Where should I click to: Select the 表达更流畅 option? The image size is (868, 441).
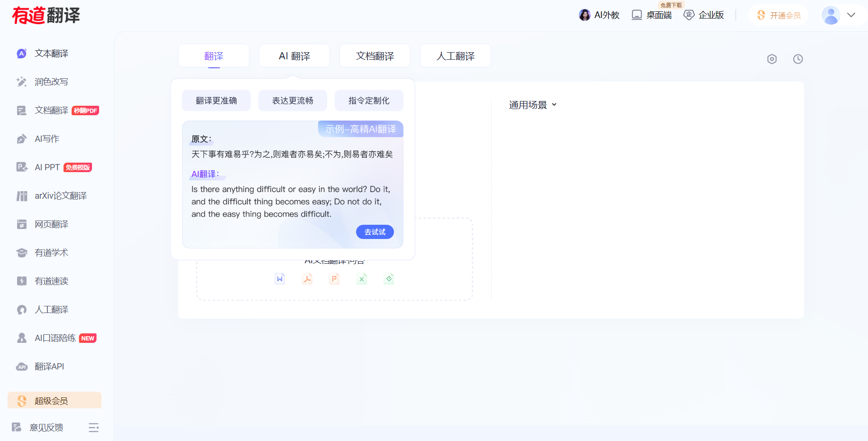click(292, 101)
